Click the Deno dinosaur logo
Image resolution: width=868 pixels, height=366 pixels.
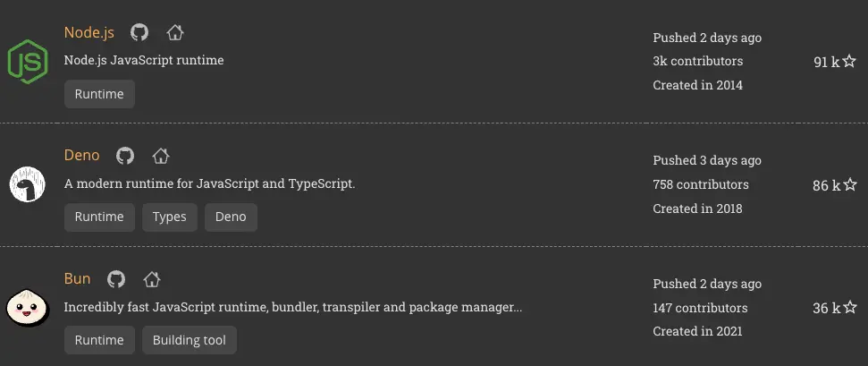coord(27,185)
